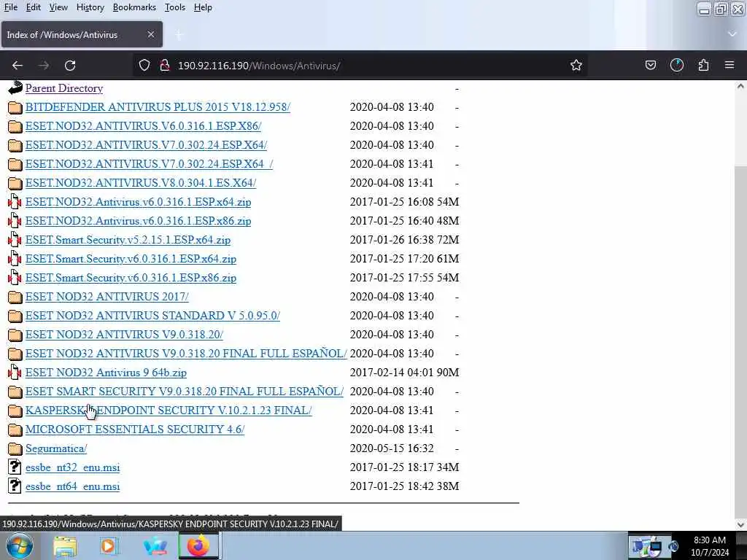This screenshot has height=560, width=747.
Task: Open the media player taskbar icon
Action: (x=109, y=545)
